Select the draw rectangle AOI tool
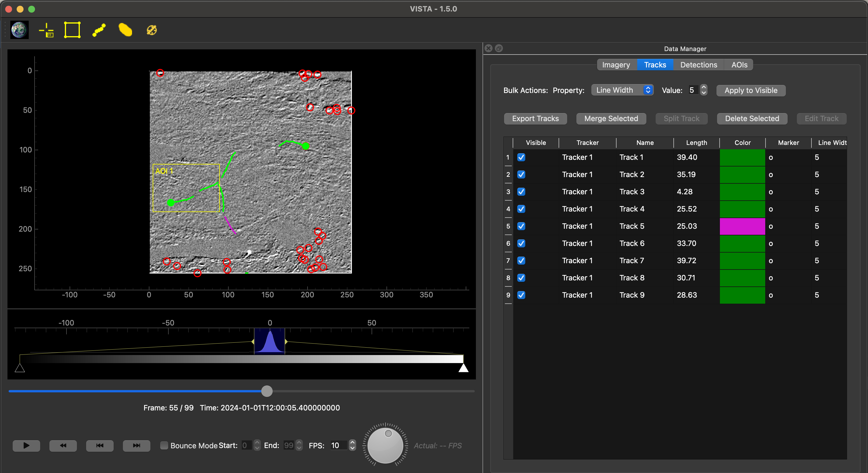Screen dimensions: 868x473 coord(72,30)
